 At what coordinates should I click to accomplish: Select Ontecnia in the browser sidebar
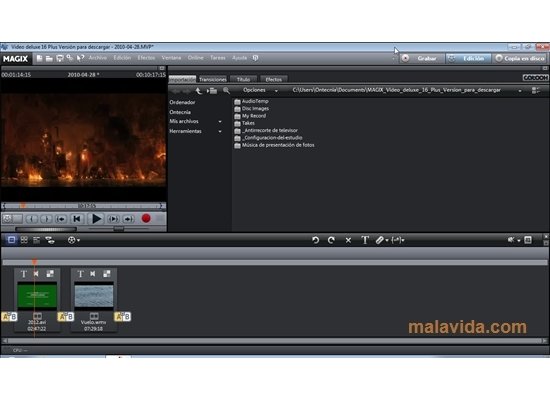(x=180, y=112)
